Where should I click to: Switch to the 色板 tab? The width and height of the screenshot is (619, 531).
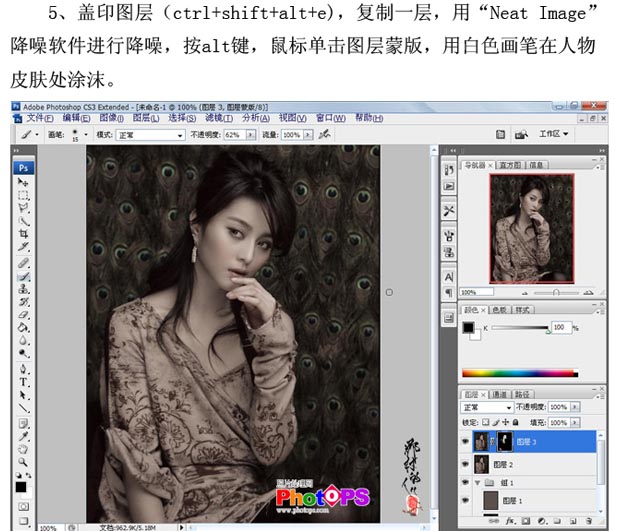[500, 310]
